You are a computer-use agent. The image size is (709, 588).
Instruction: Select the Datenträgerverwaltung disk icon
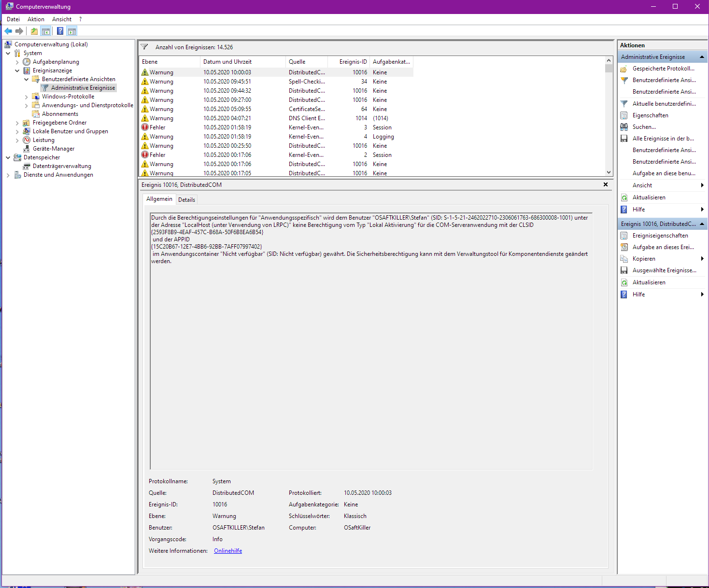tap(27, 166)
